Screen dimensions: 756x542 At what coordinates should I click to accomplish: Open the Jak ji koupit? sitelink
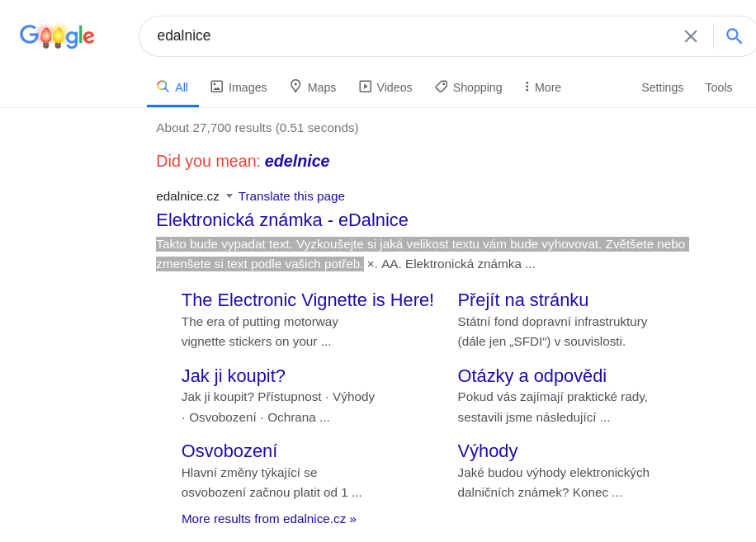point(234,376)
